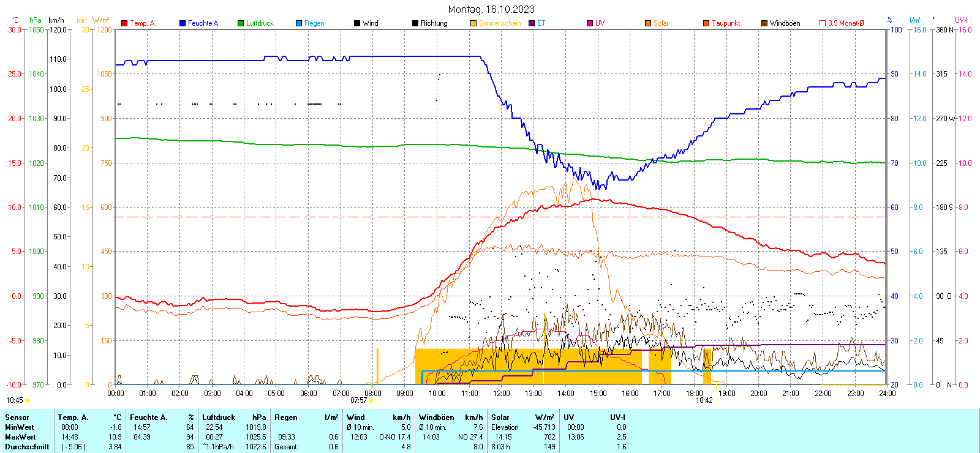Click the Solar legend label
980x453 pixels.
coord(661,23)
